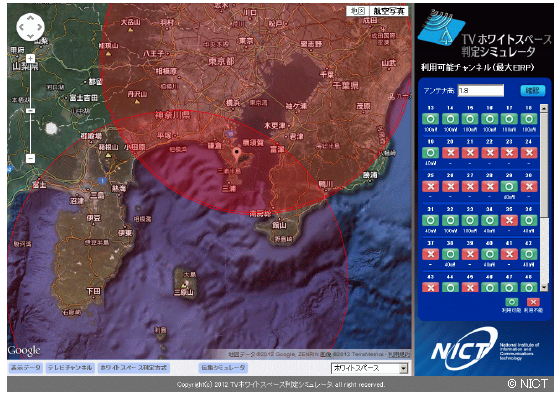Select the green available icon for channel 13
Viewport: 557px width, 396px height.
click(x=430, y=119)
